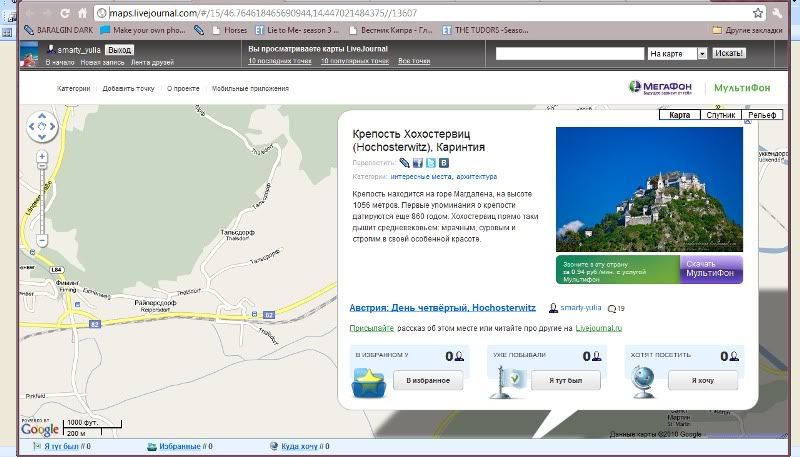Open the smarty_yulia profile in header
The height and width of the screenshot is (457, 800).
(x=79, y=49)
